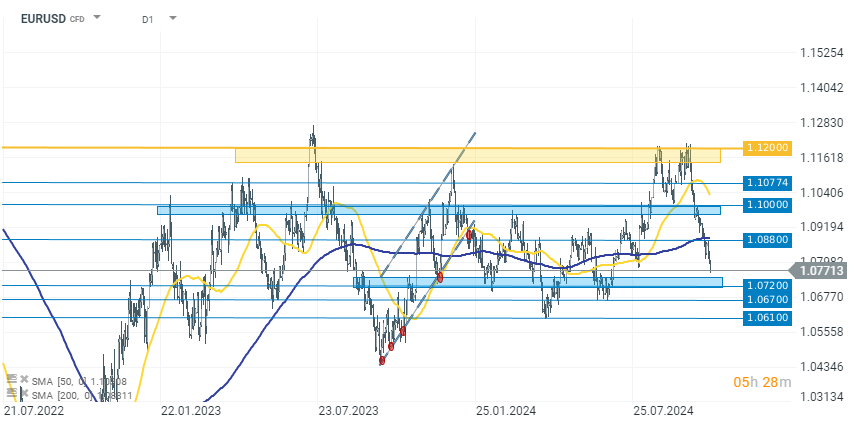Remove the SMA 200 indicator with X
Image resolution: width=859 pixels, height=427 pixels.
[24, 392]
